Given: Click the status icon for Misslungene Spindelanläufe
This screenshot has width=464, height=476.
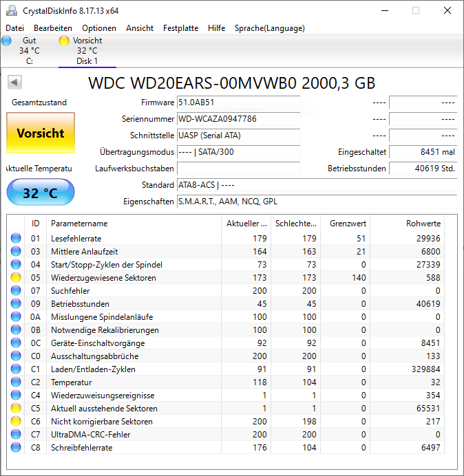Looking at the screenshot, I should click(x=16, y=316).
